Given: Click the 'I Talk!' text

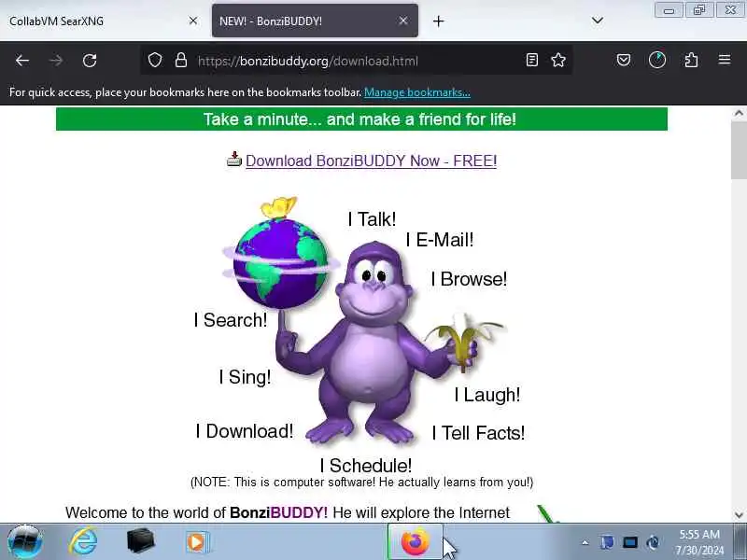Looking at the screenshot, I should click(x=372, y=219).
